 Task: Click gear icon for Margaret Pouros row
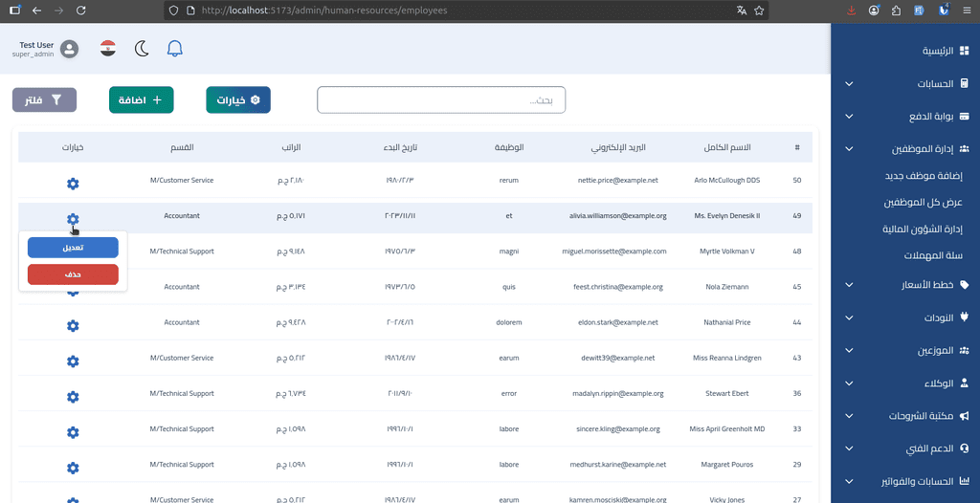pyautogui.click(x=73, y=468)
